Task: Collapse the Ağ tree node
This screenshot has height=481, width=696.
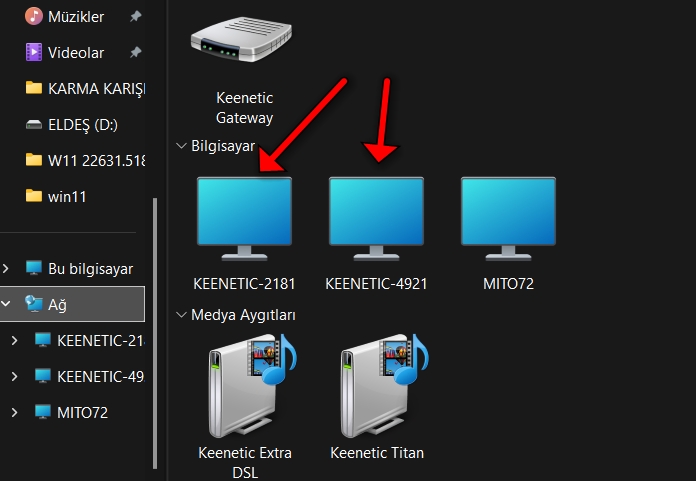Action: click(7, 304)
